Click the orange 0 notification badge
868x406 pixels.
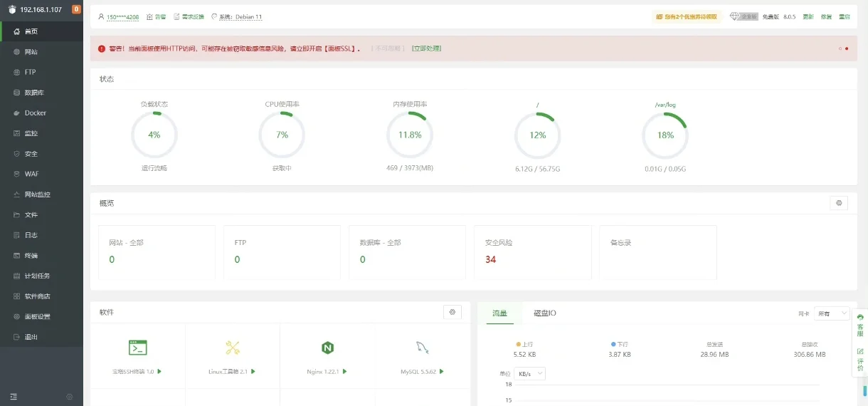[76, 9]
